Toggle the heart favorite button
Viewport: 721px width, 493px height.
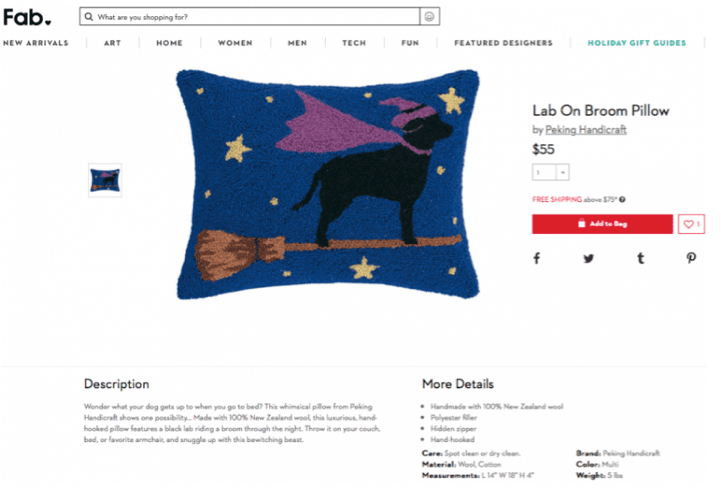pyautogui.click(x=691, y=224)
